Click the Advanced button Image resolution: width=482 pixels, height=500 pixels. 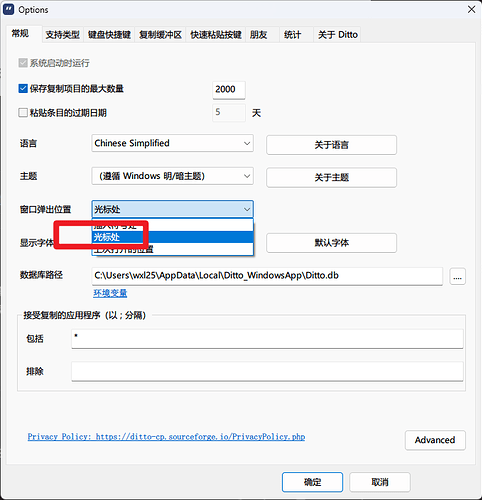435,440
